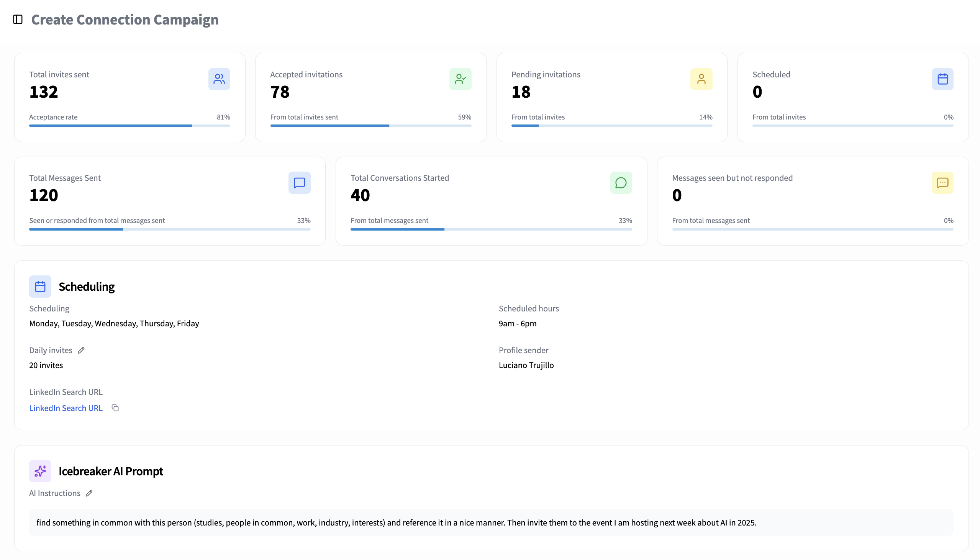980x560 pixels.
Task: Click the Total invites sent people icon
Action: pos(219,79)
